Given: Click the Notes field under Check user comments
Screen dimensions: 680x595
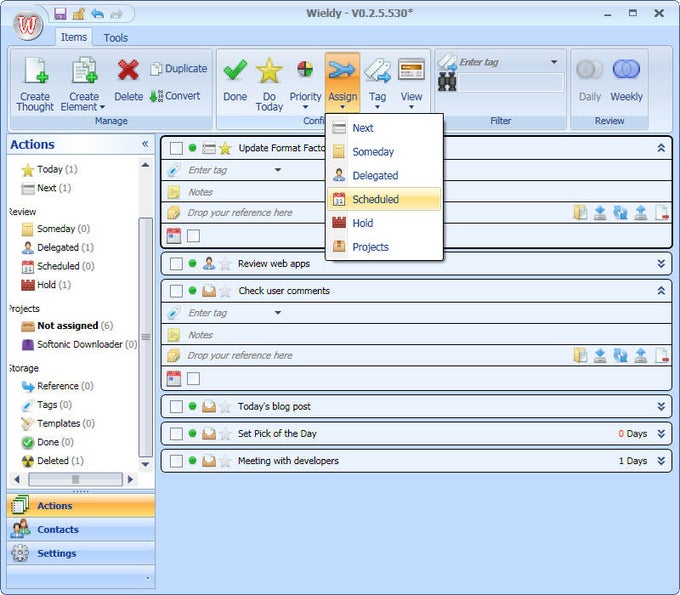Looking at the screenshot, I should tap(416, 335).
